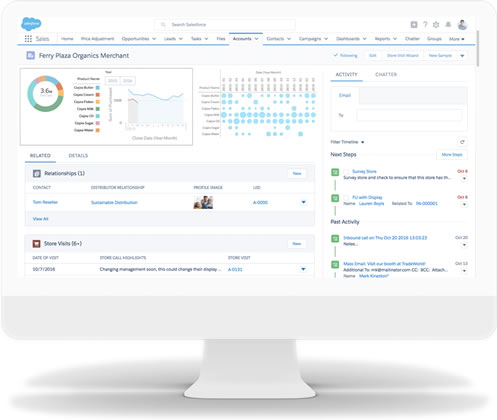Image resolution: width=497 pixels, height=420 pixels.
Task: Check the Survey Store task checkbox
Action: 347,172
